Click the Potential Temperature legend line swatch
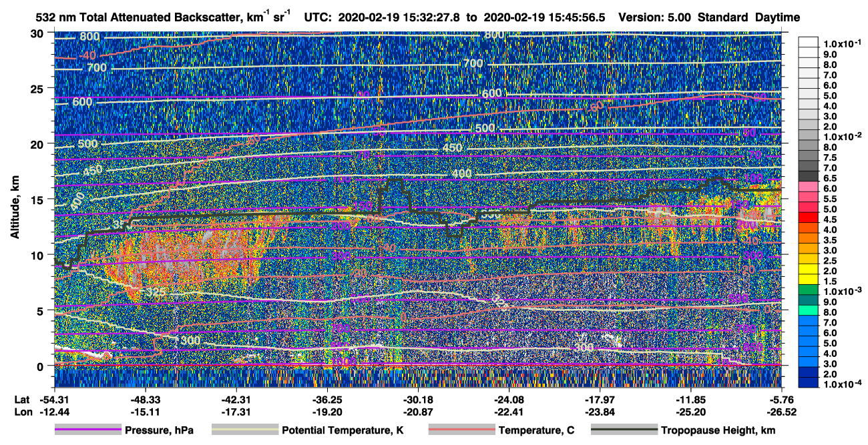Viewport: 868px width, 445px height. 244,430
